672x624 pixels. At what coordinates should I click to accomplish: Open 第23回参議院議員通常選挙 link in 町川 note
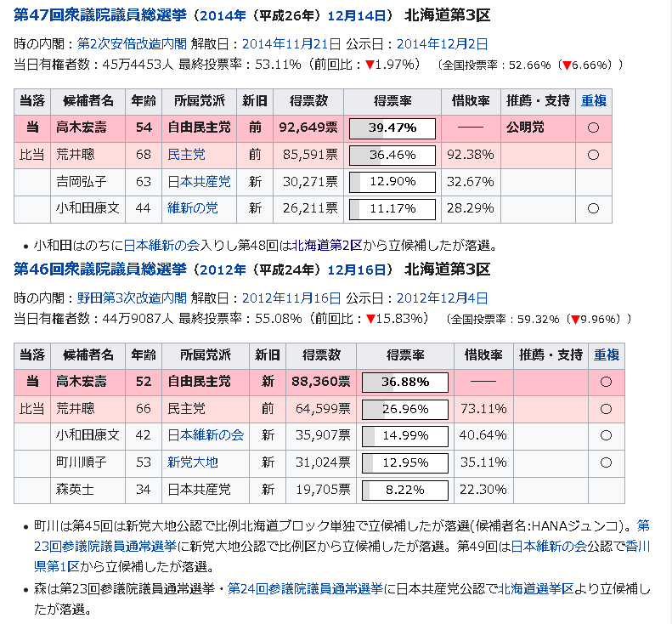[x=105, y=547]
